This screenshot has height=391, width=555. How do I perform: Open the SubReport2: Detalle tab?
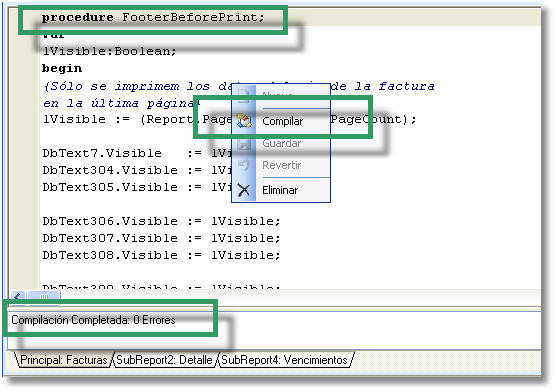(x=164, y=360)
